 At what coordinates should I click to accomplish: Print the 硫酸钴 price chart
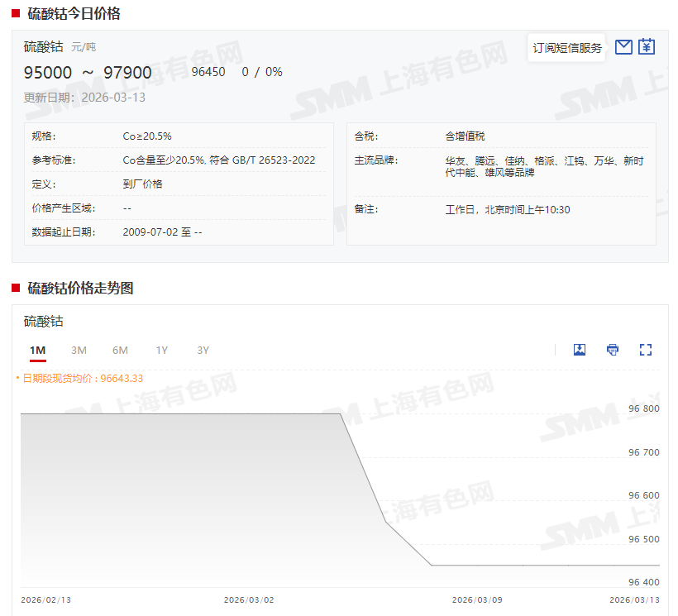point(613,350)
